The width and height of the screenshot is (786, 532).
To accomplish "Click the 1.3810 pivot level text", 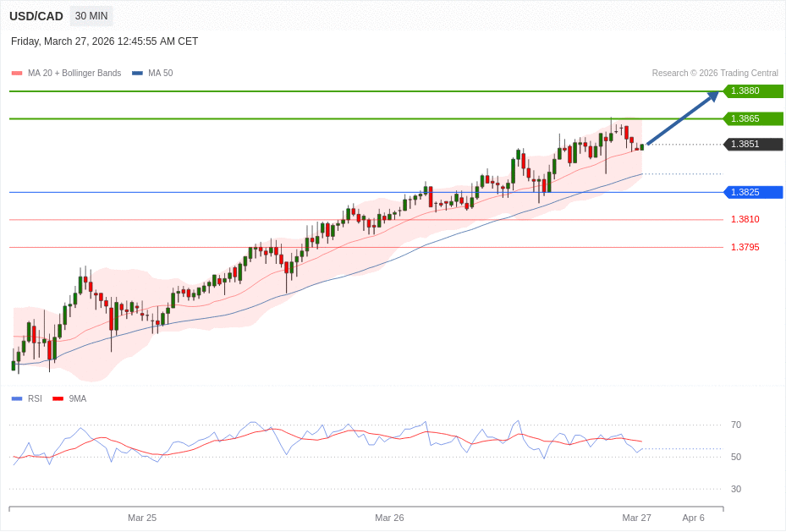I will [x=745, y=219].
